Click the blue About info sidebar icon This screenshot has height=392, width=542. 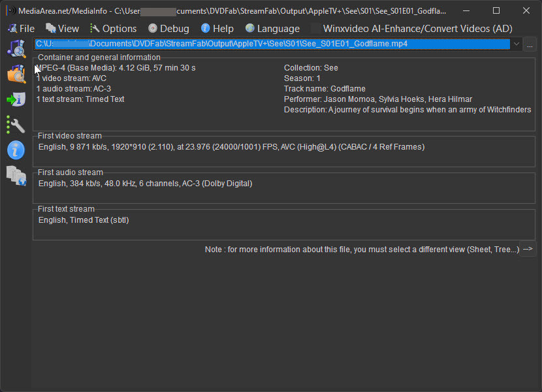coord(16,150)
